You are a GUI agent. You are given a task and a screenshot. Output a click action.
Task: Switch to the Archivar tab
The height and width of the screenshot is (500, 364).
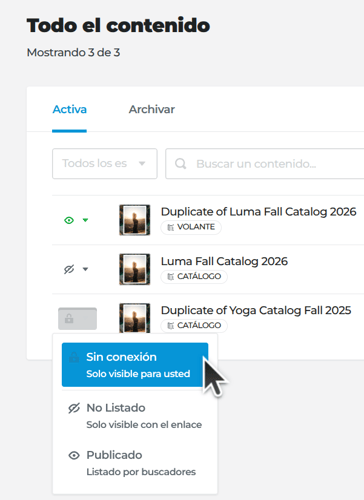(x=152, y=109)
